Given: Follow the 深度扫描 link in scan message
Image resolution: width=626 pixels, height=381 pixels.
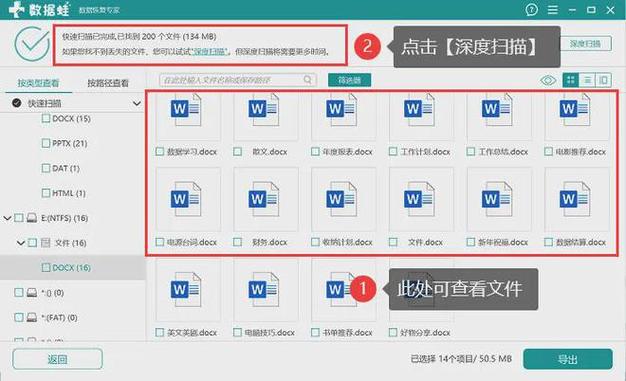Looking at the screenshot, I should pyautogui.click(x=210, y=52).
